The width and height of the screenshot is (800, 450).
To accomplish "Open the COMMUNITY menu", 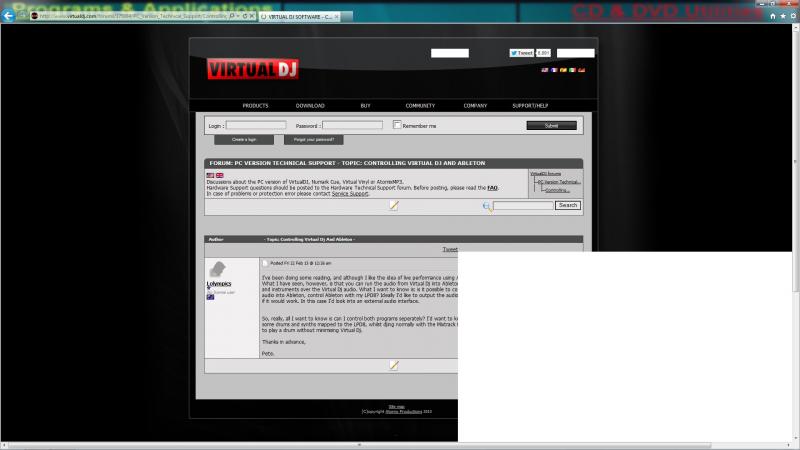I will pos(420,106).
